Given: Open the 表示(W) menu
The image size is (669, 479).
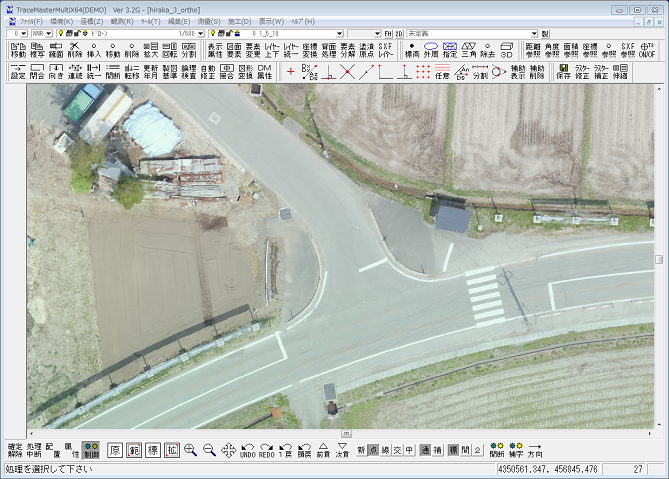Looking at the screenshot, I should coord(271,21).
